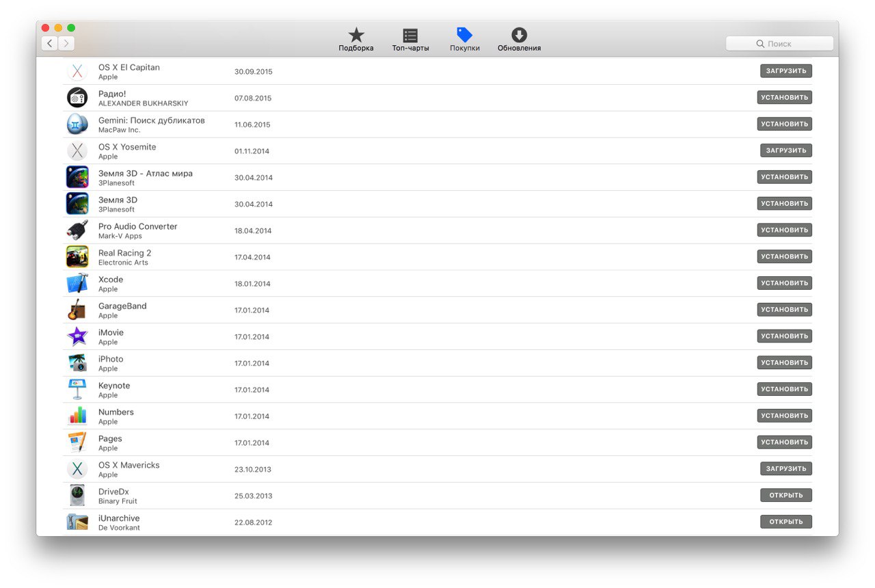Click developer MacPaw Inc.
Screen dimensions: 875x588
120,130
